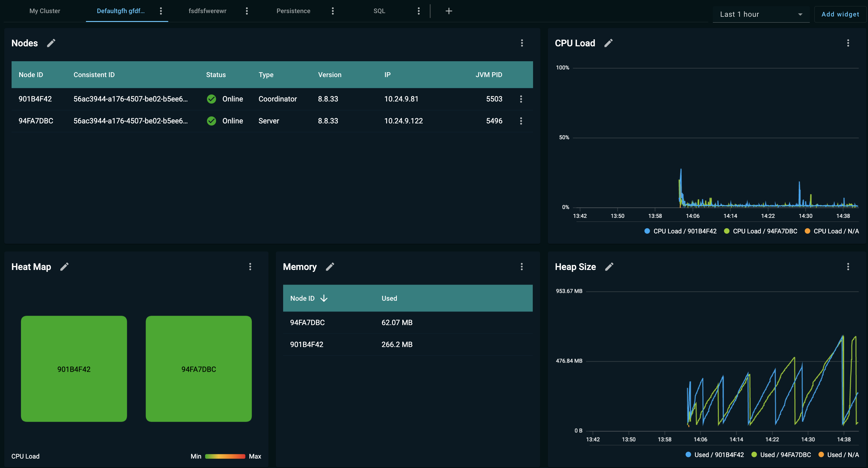This screenshot has width=868, height=468.
Task: Edit the Heap Size widget title
Action: pos(609,267)
